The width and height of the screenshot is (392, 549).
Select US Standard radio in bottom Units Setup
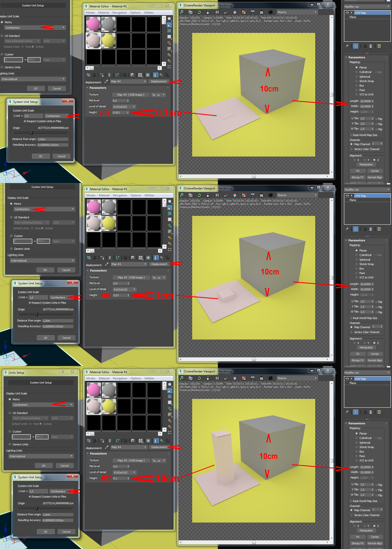tap(10, 413)
